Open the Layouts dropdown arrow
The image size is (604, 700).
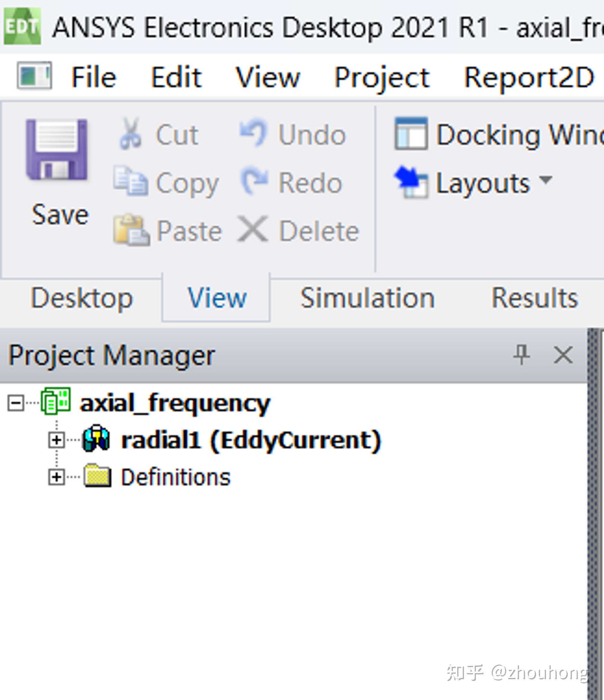[545, 179]
